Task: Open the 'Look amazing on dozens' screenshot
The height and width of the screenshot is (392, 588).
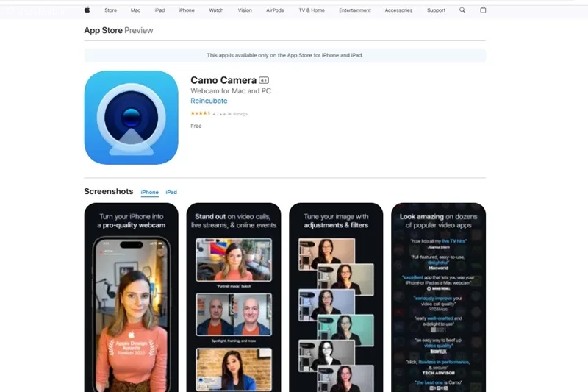Action: click(438, 297)
